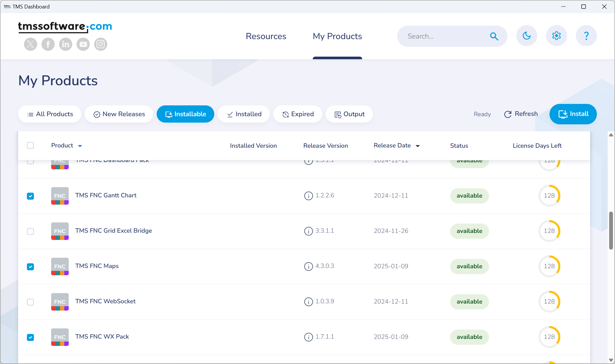
Task: Open the Instagram social icon
Action: click(101, 44)
